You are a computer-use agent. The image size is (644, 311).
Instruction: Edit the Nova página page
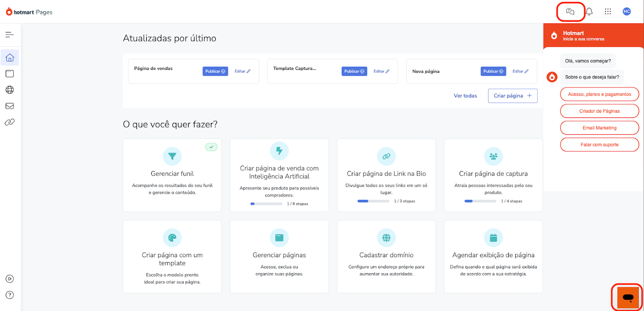point(520,71)
